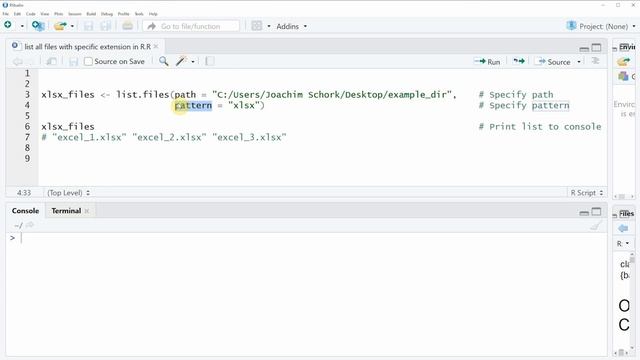This screenshot has height=360, width=640.
Task: Click the '# Print list to console' comment
Action: coord(540,127)
